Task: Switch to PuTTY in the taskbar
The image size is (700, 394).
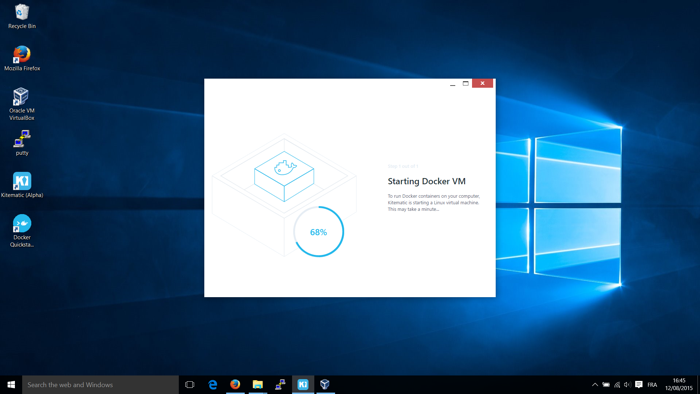Action: (280, 385)
